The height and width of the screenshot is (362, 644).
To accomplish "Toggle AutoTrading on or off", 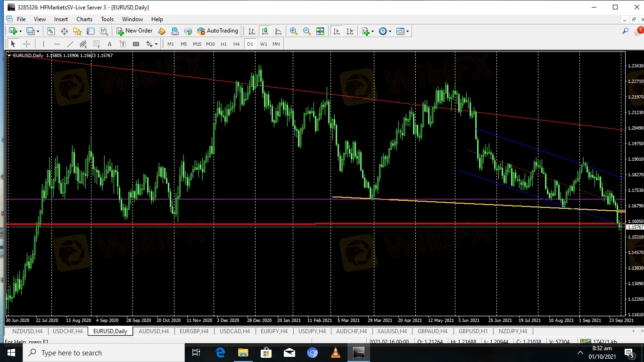I will tap(217, 31).
